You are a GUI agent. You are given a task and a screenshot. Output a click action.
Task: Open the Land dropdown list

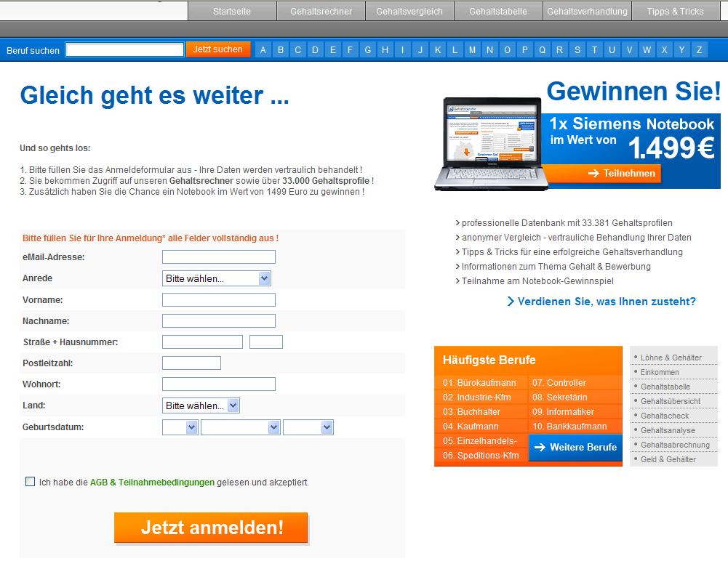(x=201, y=405)
